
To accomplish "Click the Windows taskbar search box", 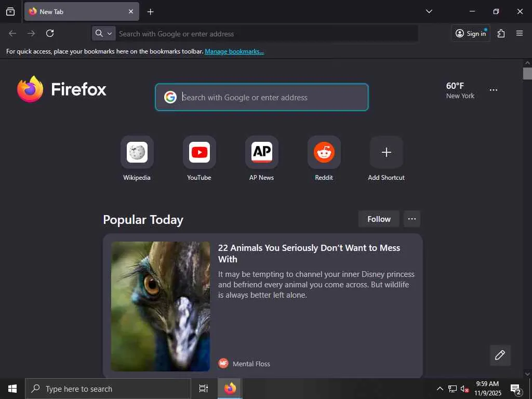I will coord(108,389).
